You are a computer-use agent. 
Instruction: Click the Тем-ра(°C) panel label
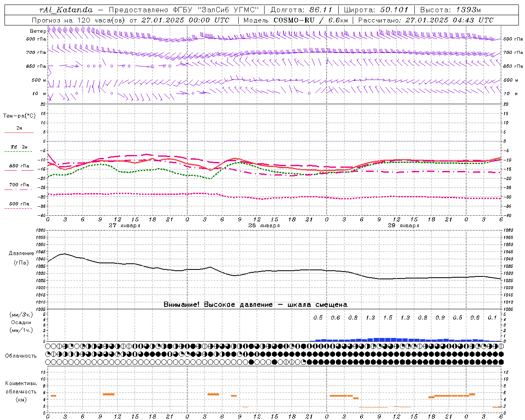click(x=19, y=116)
